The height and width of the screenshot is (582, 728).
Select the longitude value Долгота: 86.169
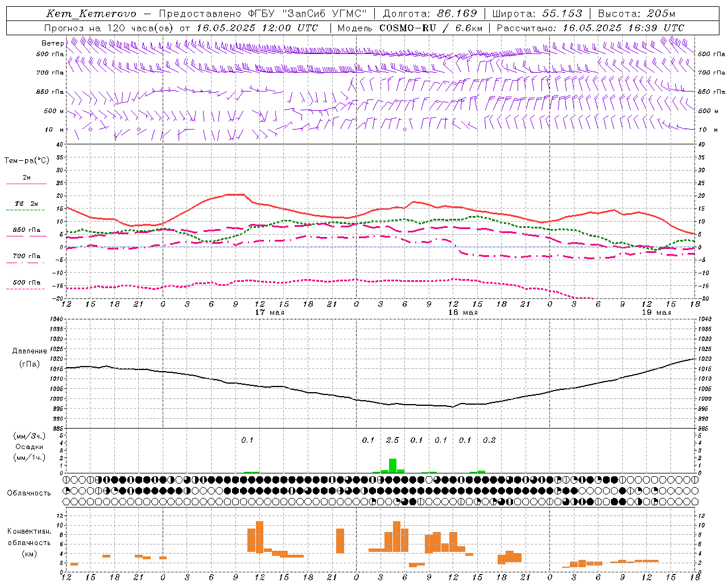tap(430, 14)
